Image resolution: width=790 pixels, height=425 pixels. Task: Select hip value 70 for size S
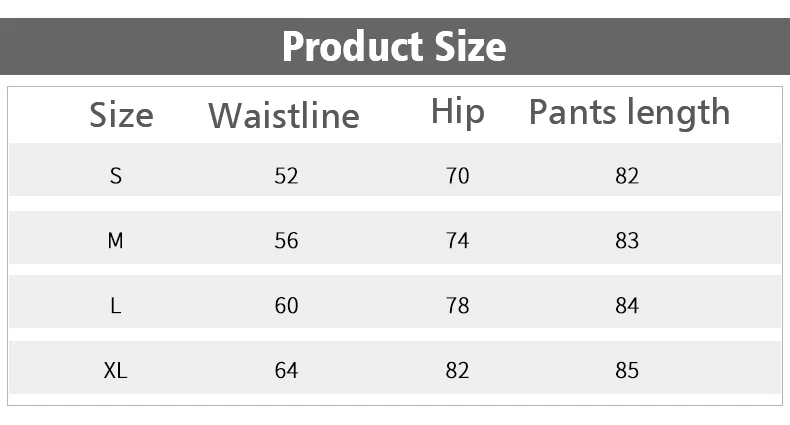click(x=457, y=176)
